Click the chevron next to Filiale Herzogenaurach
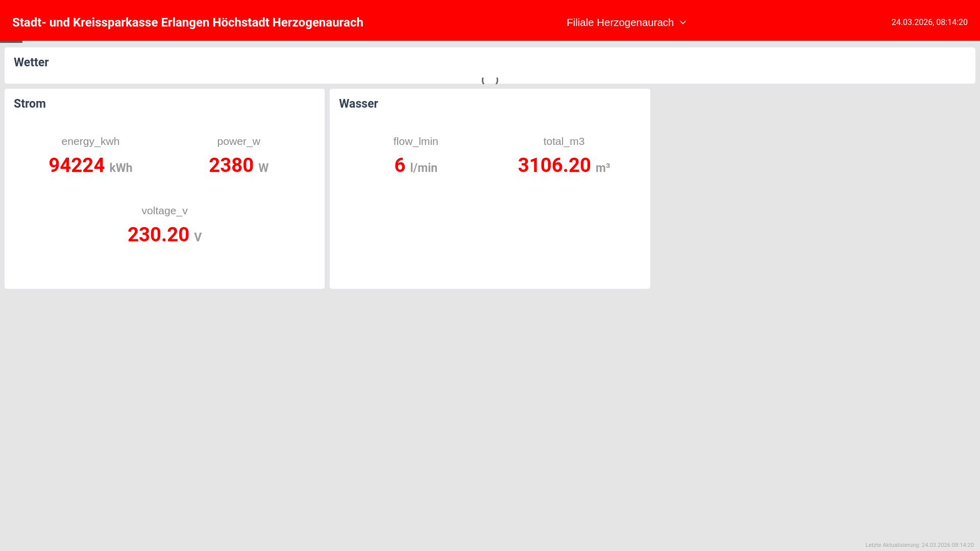The width and height of the screenshot is (980, 551). [x=683, y=22]
